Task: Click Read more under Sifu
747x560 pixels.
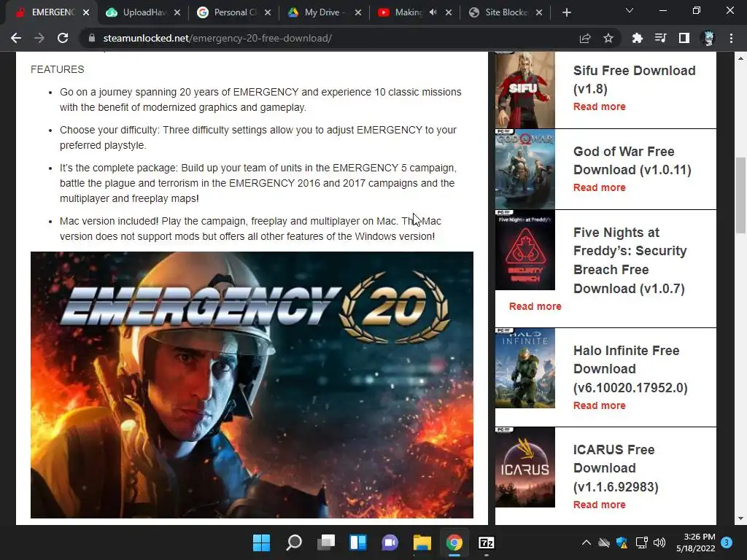Action: [x=600, y=106]
